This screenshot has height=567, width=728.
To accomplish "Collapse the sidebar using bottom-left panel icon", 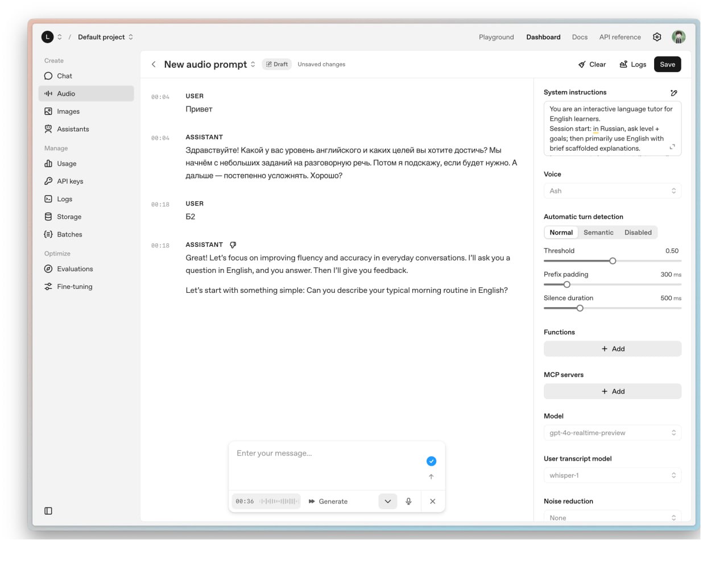I will [x=48, y=511].
